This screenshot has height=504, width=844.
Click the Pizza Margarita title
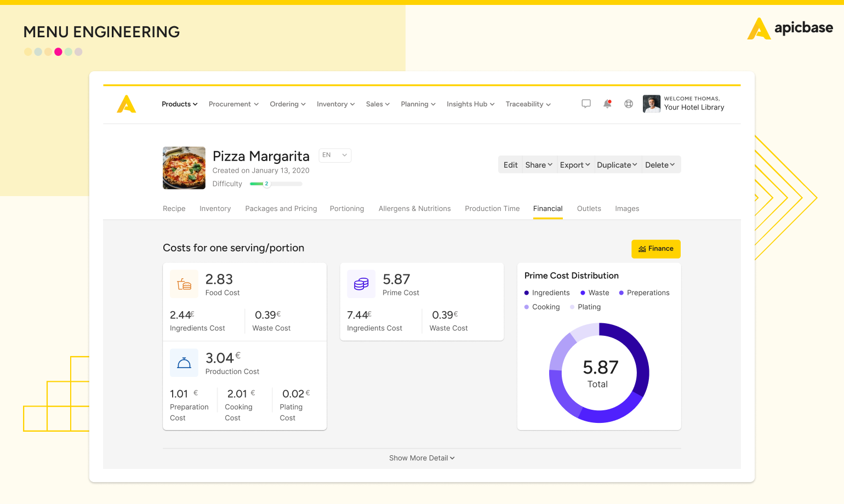pyautogui.click(x=261, y=156)
